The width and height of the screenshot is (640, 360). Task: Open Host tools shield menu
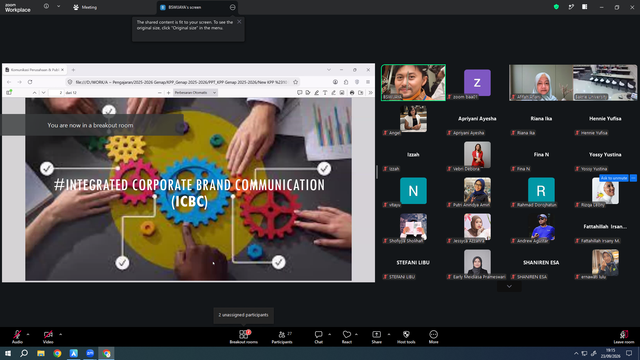pos(406,336)
